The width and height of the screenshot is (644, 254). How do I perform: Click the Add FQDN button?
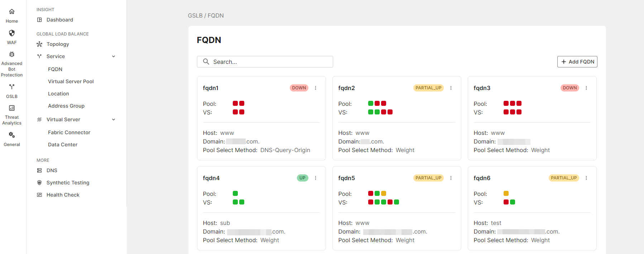tap(577, 62)
